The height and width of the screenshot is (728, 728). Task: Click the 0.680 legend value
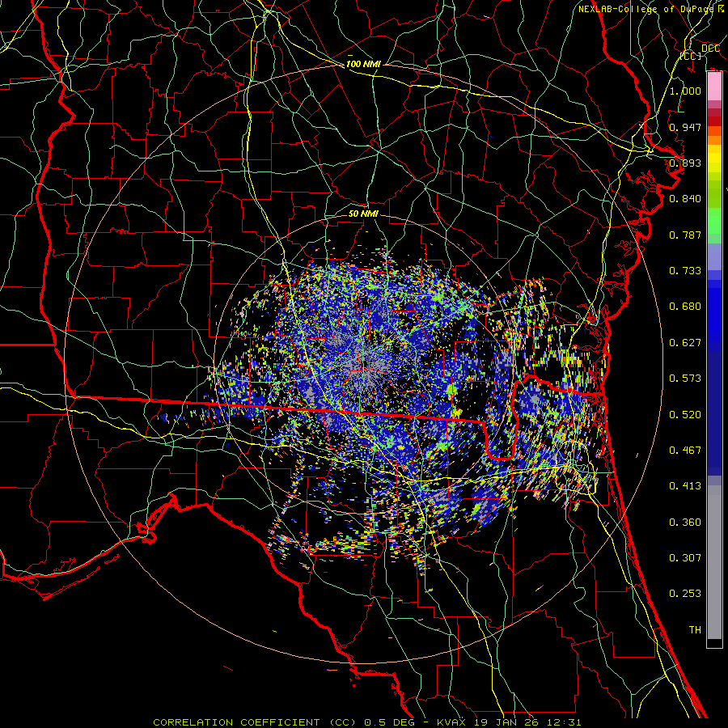(685, 307)
